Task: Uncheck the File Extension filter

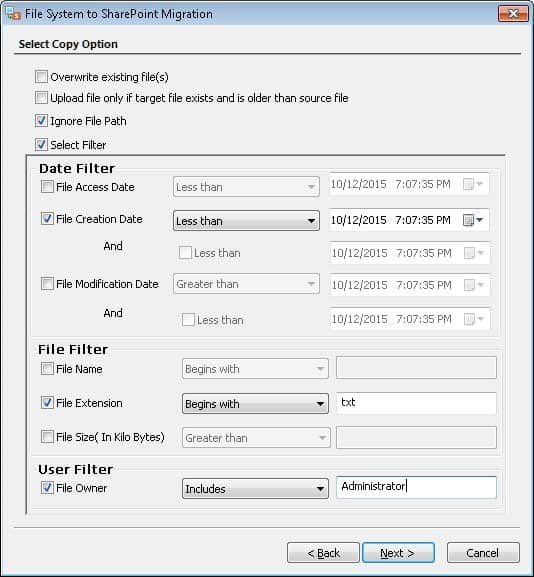Action: point(47,403)
